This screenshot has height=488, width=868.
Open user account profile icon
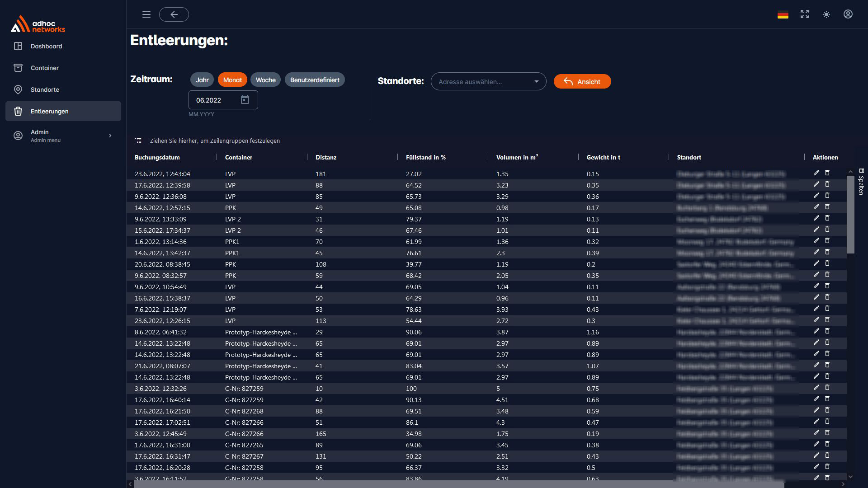pyautogui.click(x=848, y=14)
